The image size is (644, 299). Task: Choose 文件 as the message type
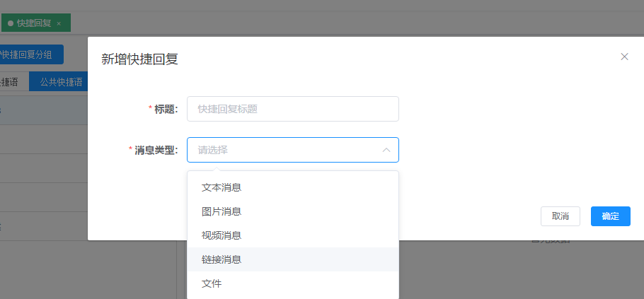[212, 283]
